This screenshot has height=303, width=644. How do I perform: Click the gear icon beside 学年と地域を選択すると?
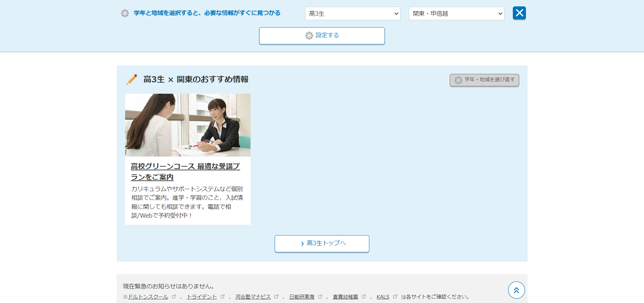click(125, 13)
